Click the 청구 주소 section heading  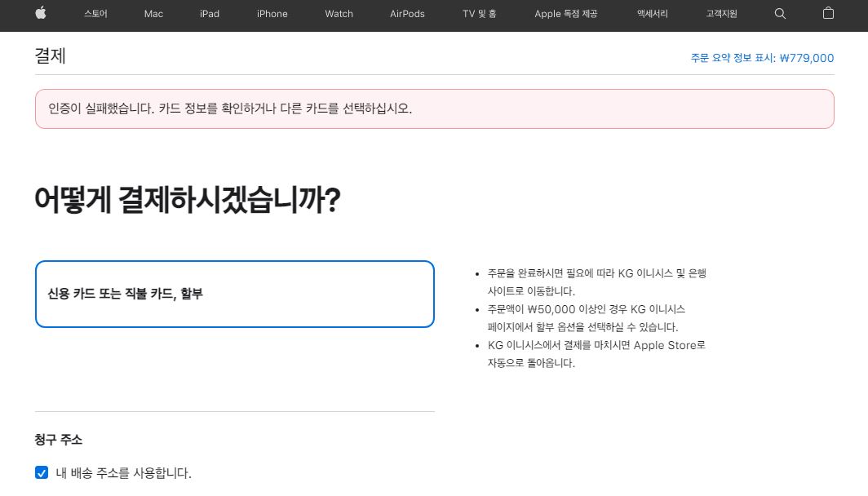(58, 440)
